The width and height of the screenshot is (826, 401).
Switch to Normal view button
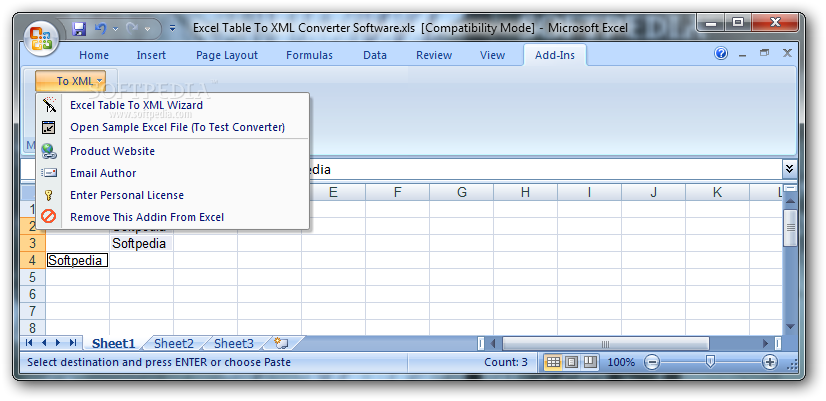pos(553,363)
